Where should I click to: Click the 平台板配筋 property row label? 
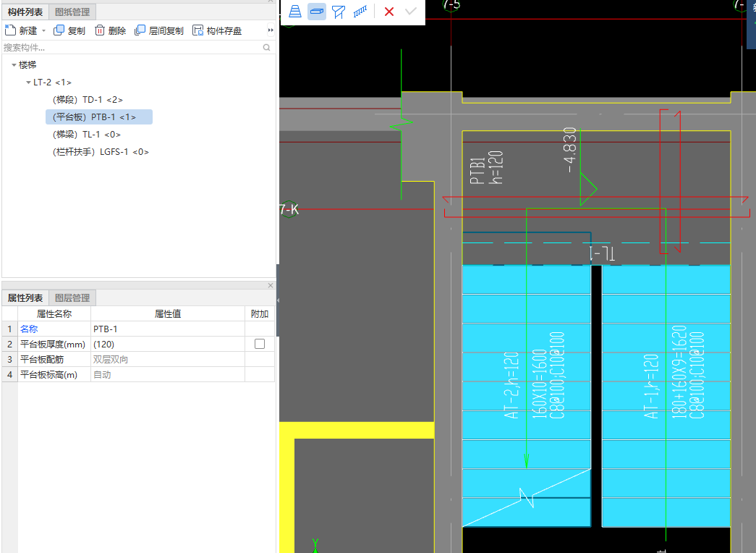click(42, 359)
